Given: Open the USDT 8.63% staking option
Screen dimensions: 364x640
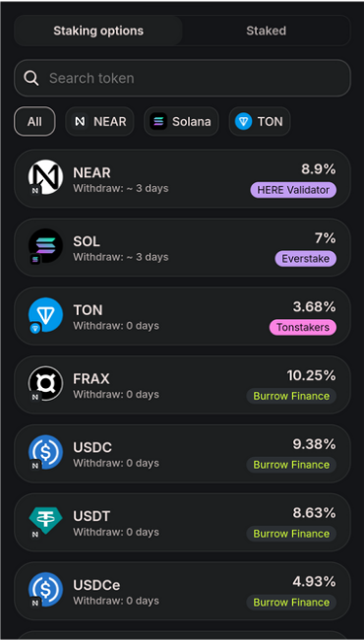Looking at the screenshot, I should click(182, 523).
